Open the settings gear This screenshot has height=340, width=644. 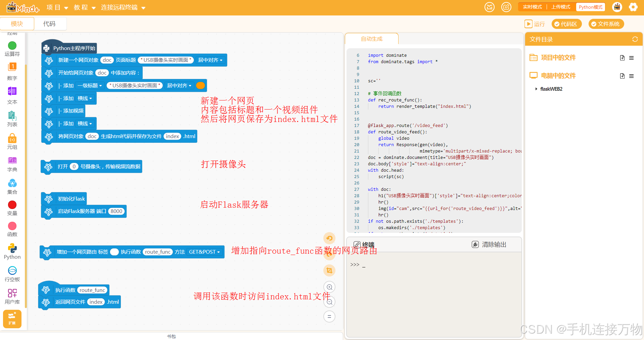633,7
